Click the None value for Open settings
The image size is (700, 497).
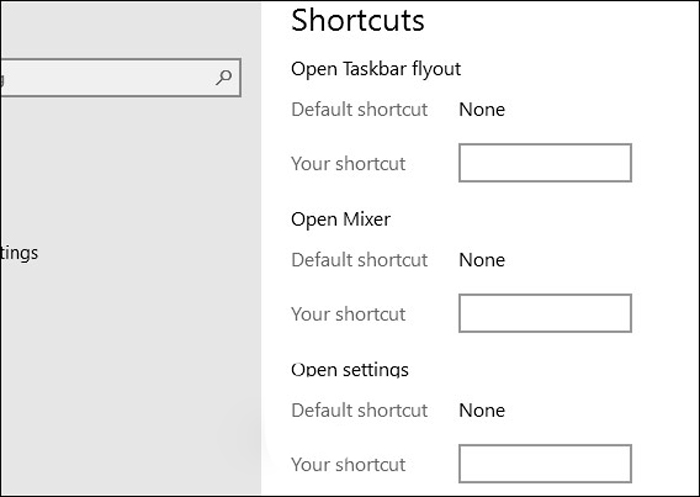(481, 410)
